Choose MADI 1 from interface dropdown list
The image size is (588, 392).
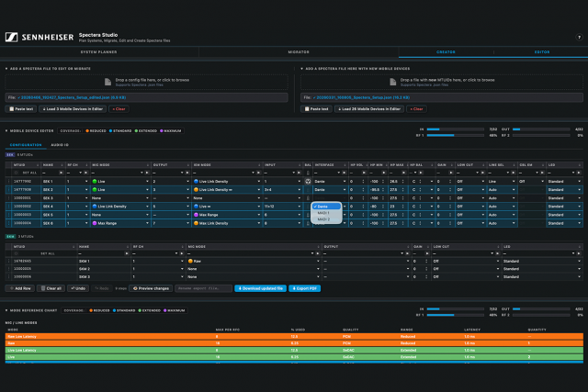326,213
